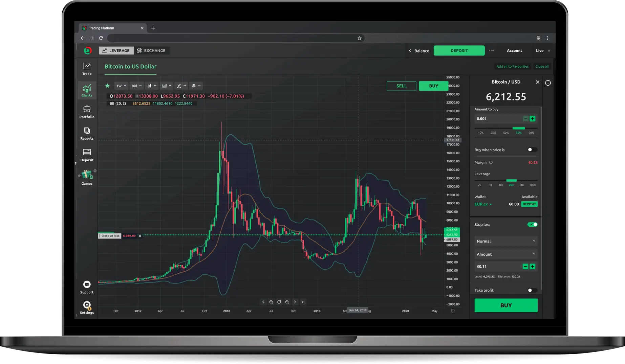625x364 pixels.
Task: Click the Games gift icon
Action: click(87, 175)
